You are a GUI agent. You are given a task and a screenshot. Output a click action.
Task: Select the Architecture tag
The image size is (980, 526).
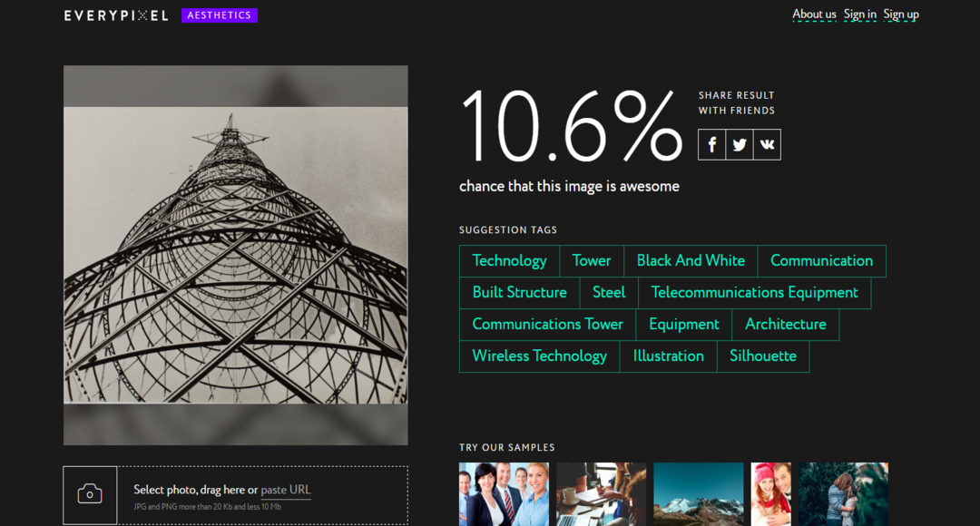point(786,325)
